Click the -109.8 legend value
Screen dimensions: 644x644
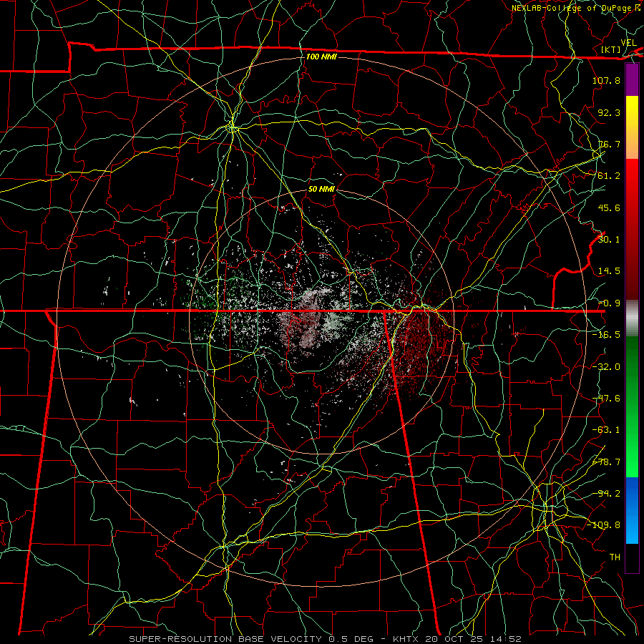point(603,525)
